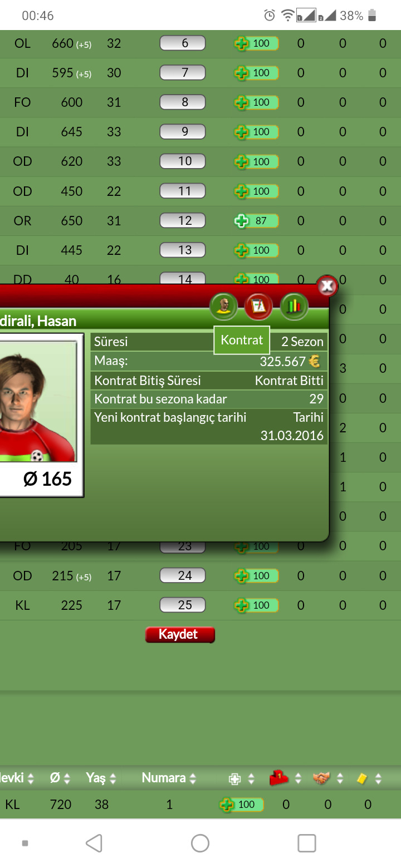This screenshot has width=401, height=868.
Task: Close the player popup with X
Action: click(x=327, y=286)
